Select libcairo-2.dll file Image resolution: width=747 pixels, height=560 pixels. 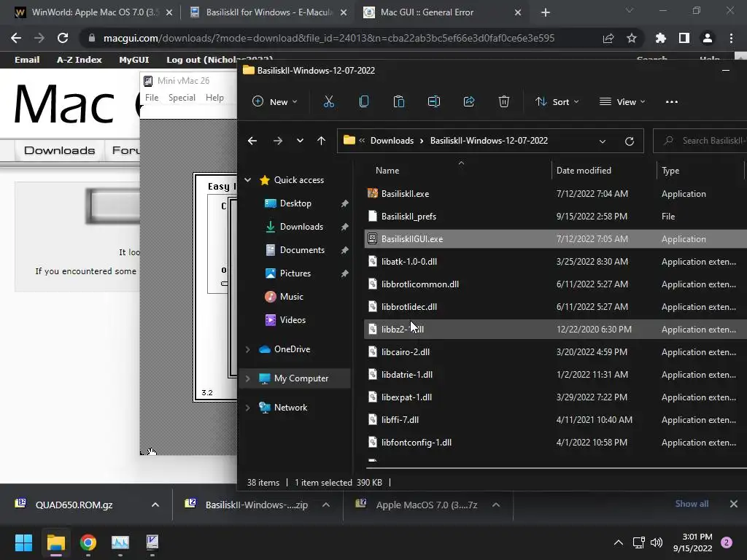(x=555, y=352)
